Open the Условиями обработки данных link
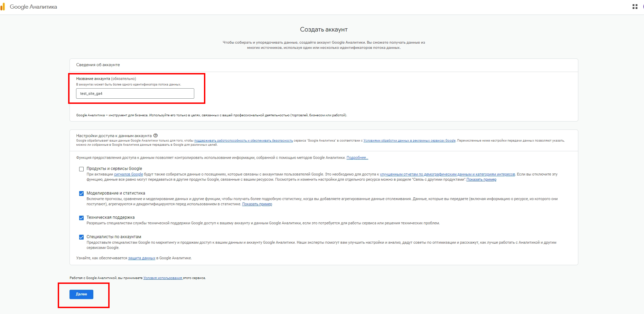Viewport: 644px width, 314px height. click(409, 141)
